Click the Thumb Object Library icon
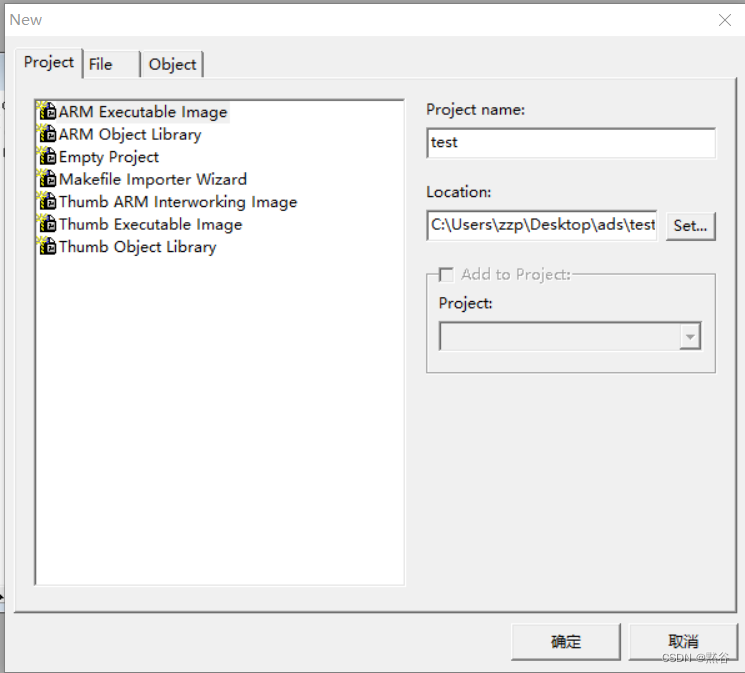Screen dimensions: 745x673 (x=47, y=246)
